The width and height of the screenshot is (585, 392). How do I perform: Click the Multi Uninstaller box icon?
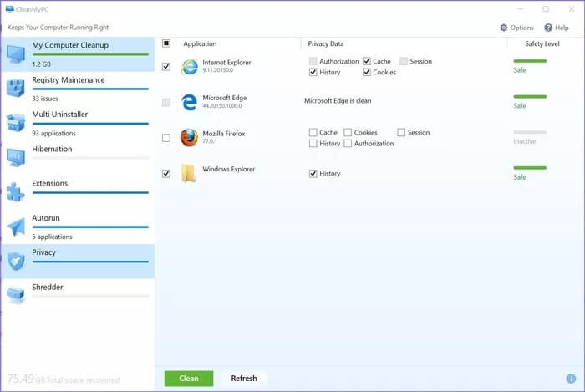(x=16, y=123)
